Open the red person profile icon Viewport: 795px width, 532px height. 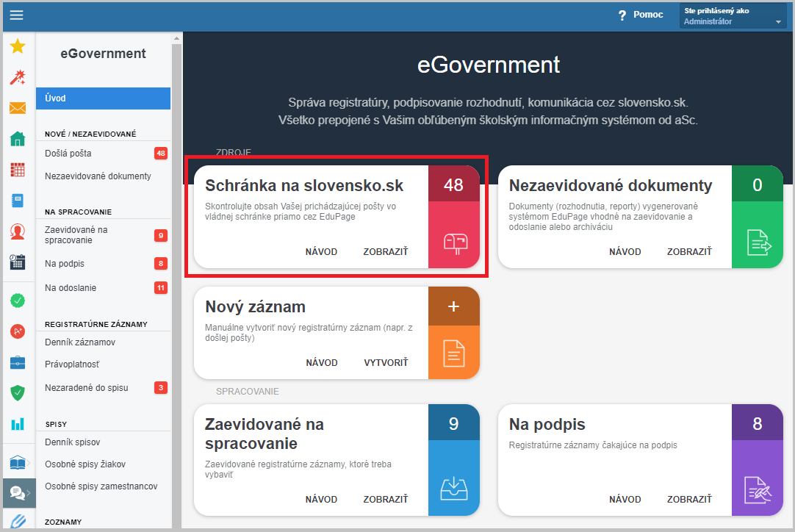tap(18, 231)
